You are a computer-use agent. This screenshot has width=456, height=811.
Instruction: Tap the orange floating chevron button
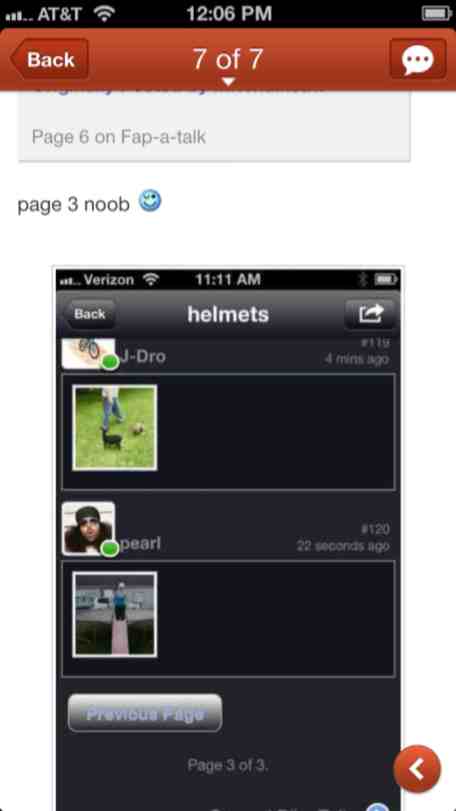pos(417,769)
